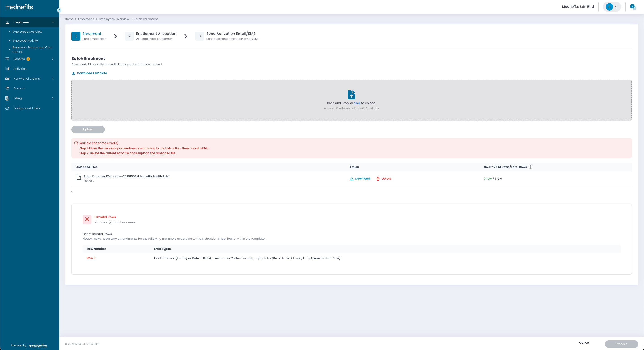The width and height of the screenshot is (644, 350).
Task: Click the info icon beside Valid Rows header
Action: coord(530,167)
